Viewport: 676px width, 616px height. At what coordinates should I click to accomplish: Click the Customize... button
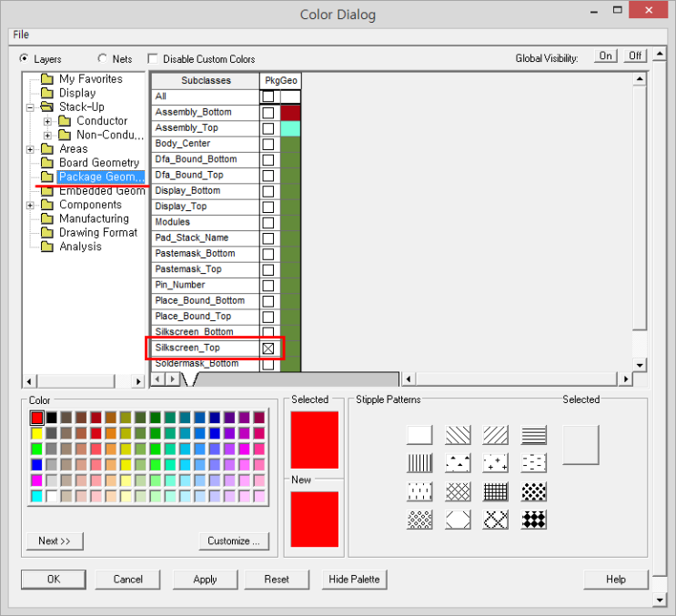click(234, 540)
